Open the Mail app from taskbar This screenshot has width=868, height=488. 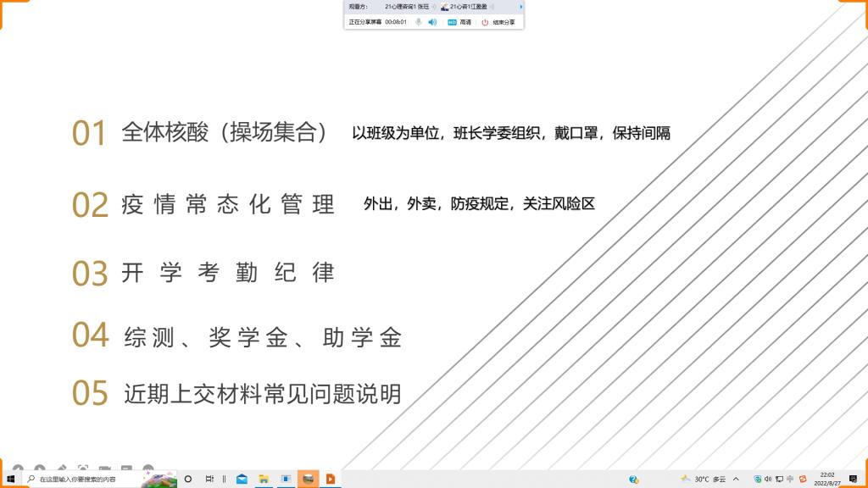pos(242,479)
